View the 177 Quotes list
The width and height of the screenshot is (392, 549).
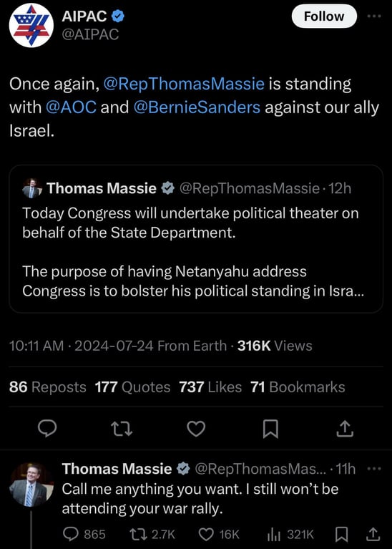(132, 387)
